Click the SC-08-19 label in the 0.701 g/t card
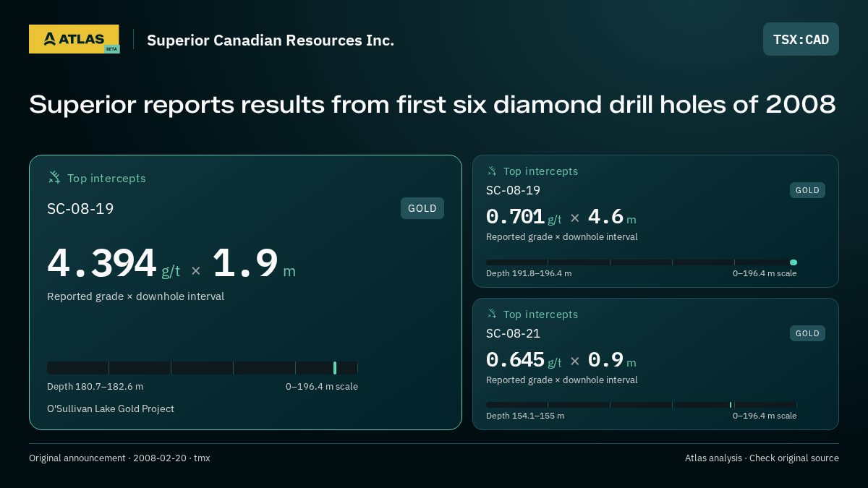The width and height of the screenshot is (868, 488). tap(513, 190)
